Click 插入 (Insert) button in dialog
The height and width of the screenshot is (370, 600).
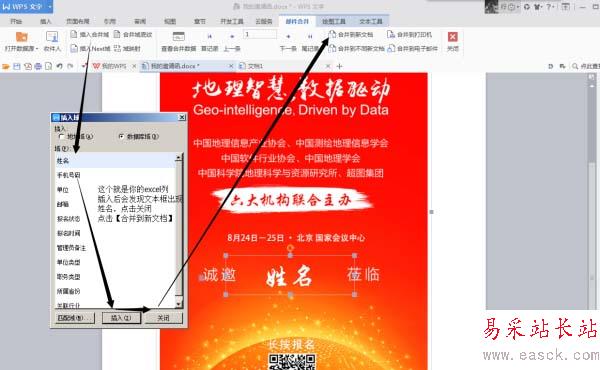(121, 318)
